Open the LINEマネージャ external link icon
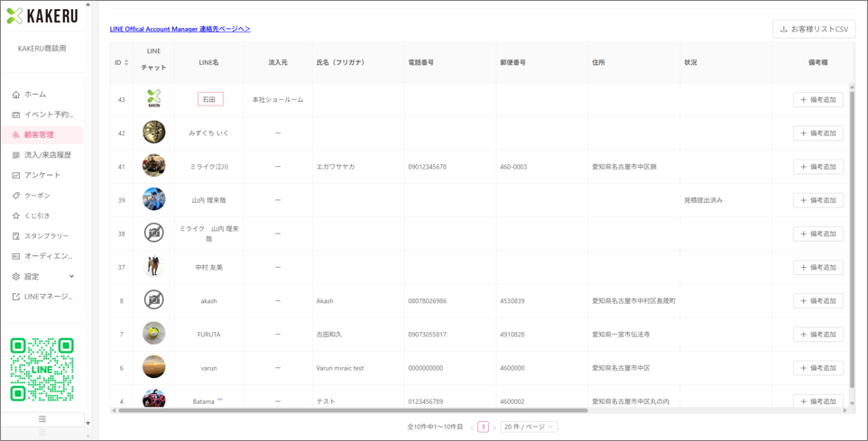The image size is (868, 441). [x=16, y=297]
